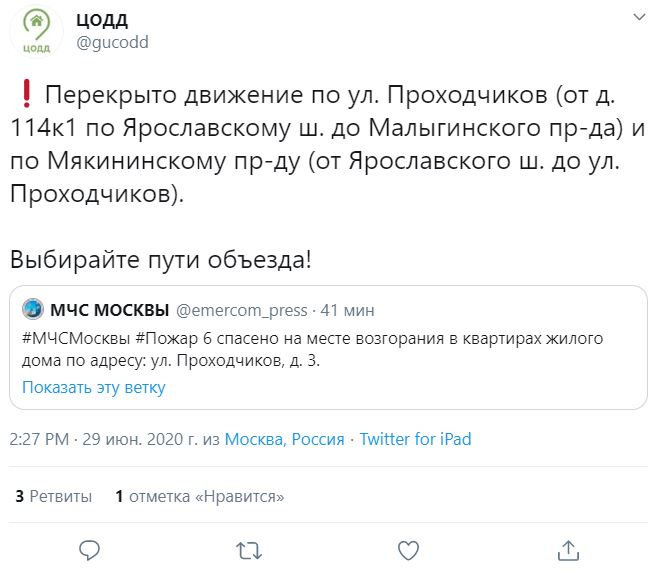Share the tweet via the share icon
Viewport: 662px width, 576px height.
pyautogui.click(x=568, y=549)
